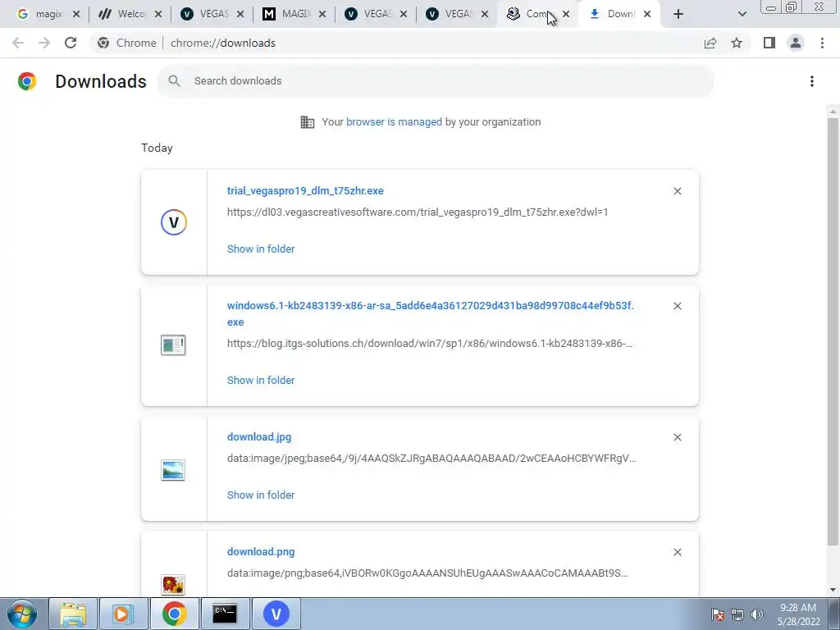Open windows6.1-kb2483139 exe file link
The height and width of the screenshot is (630, 840).
pyautogui.click(x=430, y=313)
